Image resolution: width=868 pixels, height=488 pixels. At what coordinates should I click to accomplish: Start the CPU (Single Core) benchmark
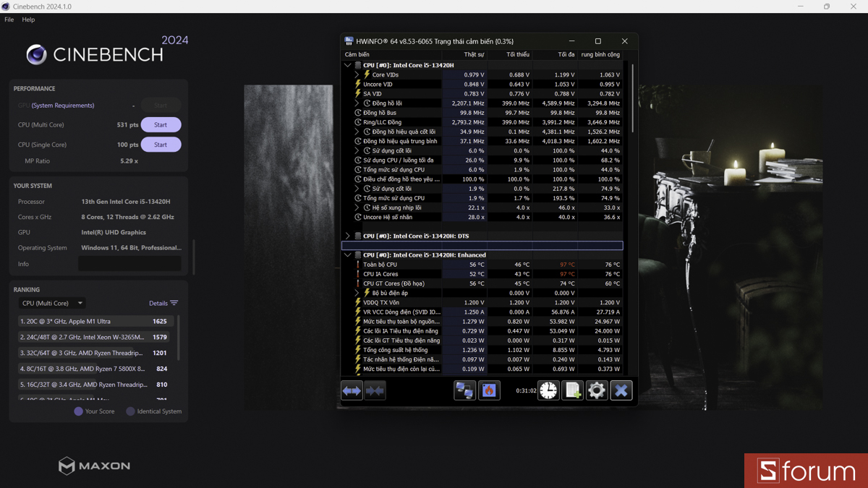tap(161, 145)
